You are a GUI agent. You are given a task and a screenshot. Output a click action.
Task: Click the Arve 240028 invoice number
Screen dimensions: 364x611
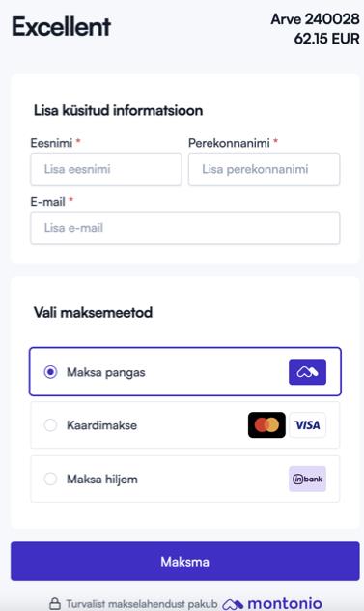point(315,18)
